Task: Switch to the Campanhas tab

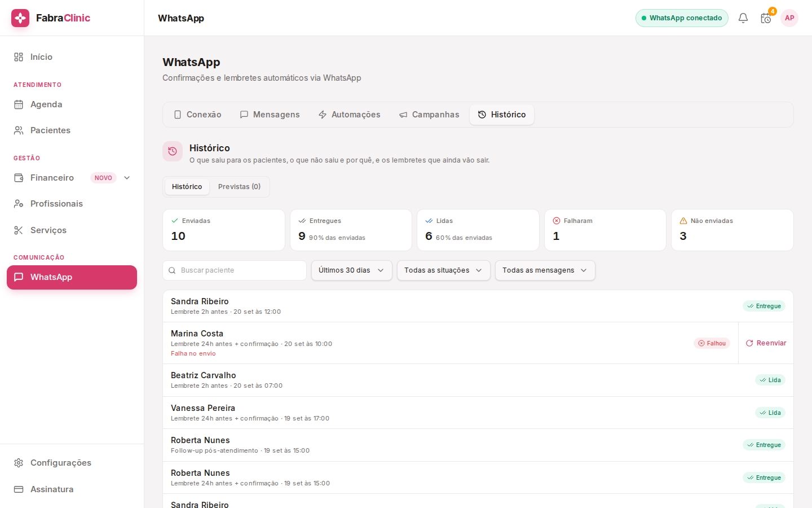Action: [x=429, y=115]
